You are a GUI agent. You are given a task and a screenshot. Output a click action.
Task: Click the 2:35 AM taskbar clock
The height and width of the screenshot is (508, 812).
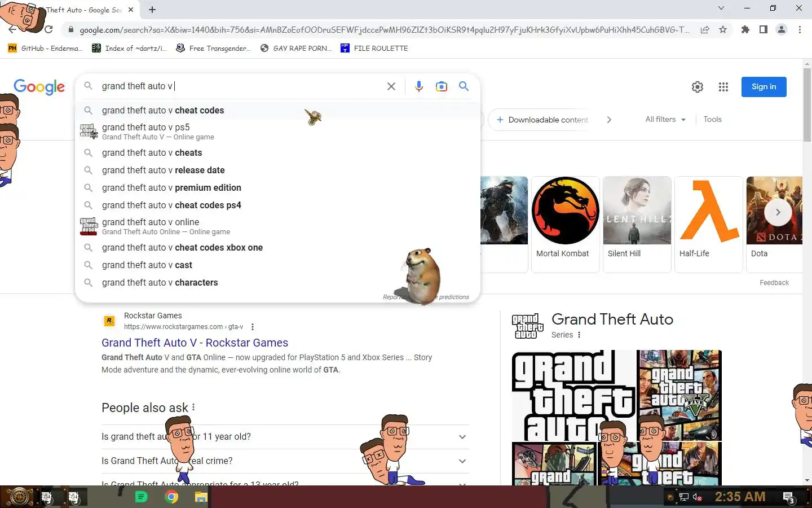click(740, 497)
